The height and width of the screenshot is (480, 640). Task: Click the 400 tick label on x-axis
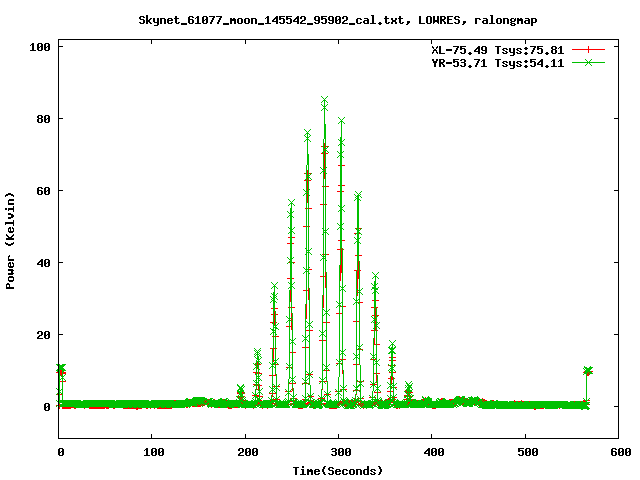(x=432, y=453)
